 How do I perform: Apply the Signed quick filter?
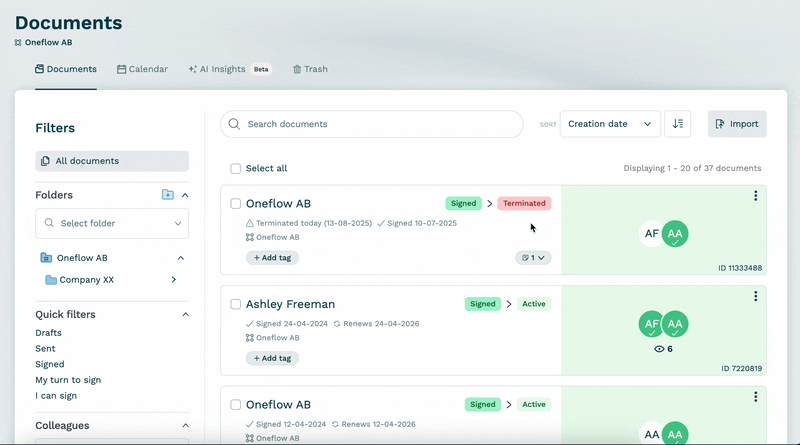(49, 364)
